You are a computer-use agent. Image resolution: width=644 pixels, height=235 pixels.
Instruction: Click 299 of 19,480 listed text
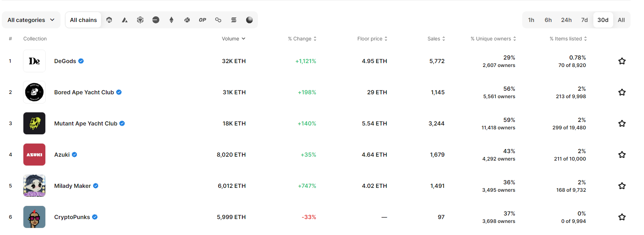569,128
